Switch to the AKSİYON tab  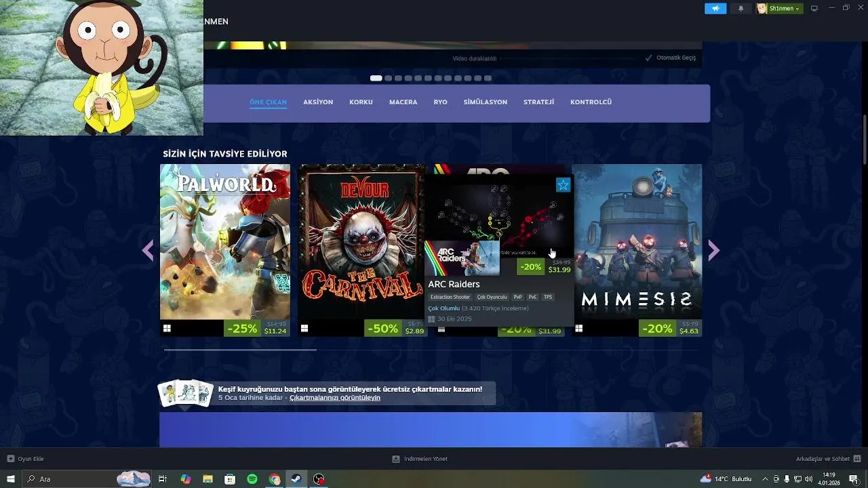tap(318, 102)
